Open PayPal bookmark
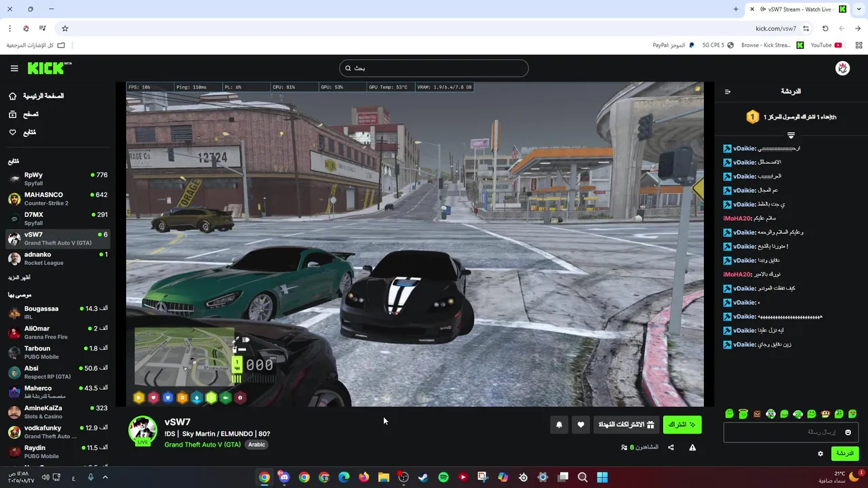The image size is (868, 488). [673, 45]
